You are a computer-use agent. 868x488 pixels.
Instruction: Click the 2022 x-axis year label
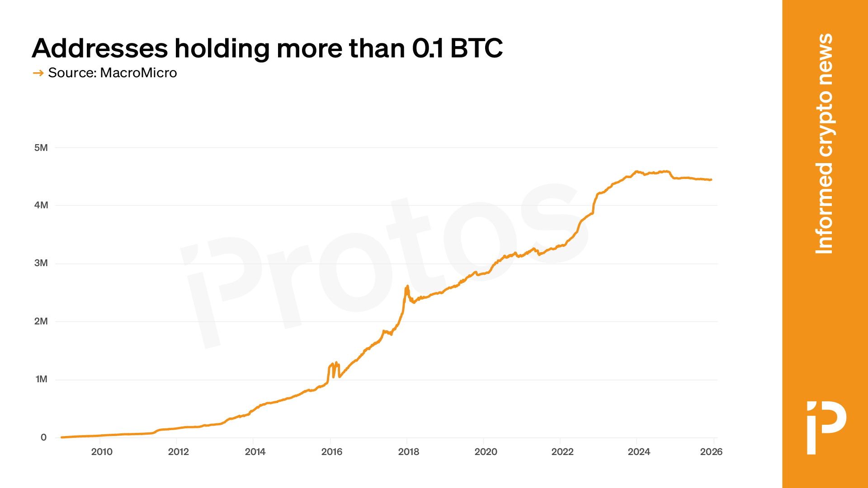[x=562, y=452]
